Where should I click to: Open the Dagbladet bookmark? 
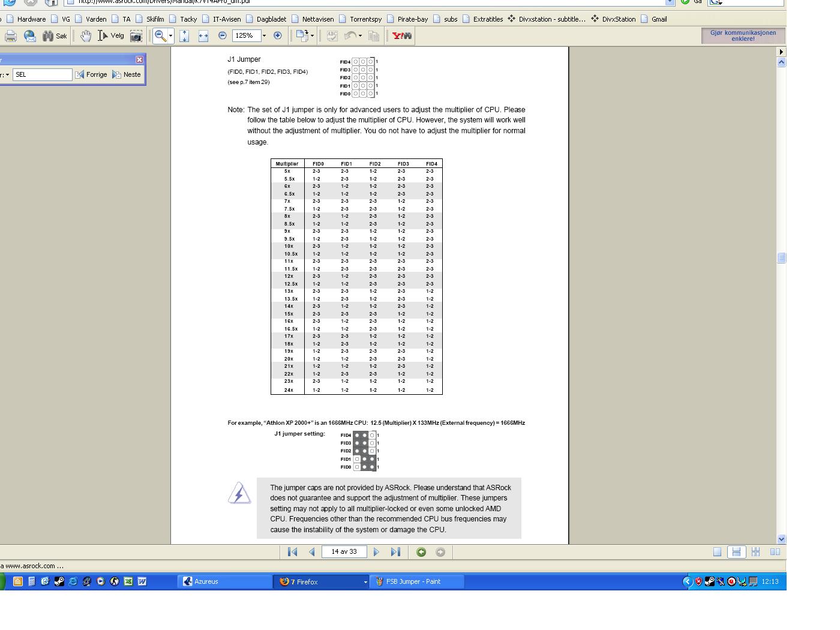click(x=266, y=19)
